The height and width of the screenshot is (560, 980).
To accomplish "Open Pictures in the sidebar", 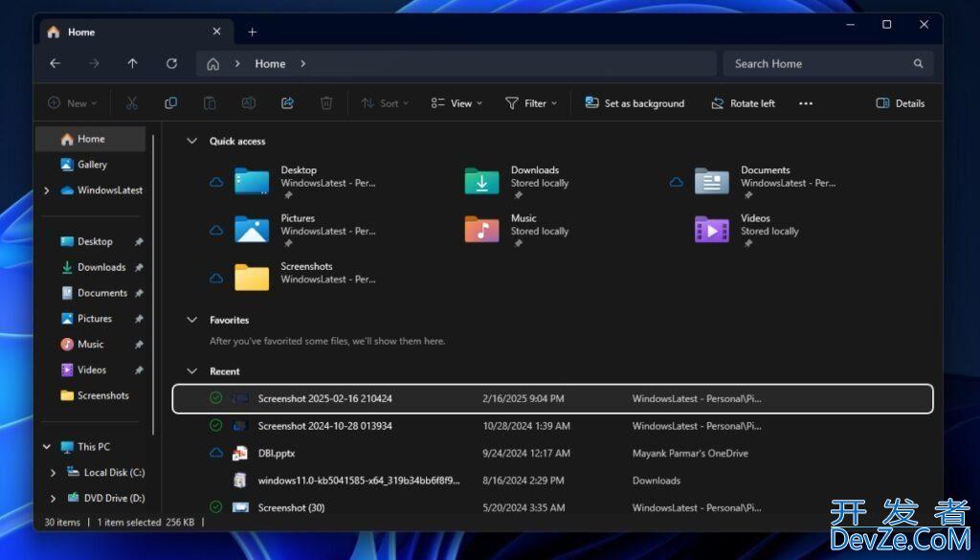I will pos(95,318).
